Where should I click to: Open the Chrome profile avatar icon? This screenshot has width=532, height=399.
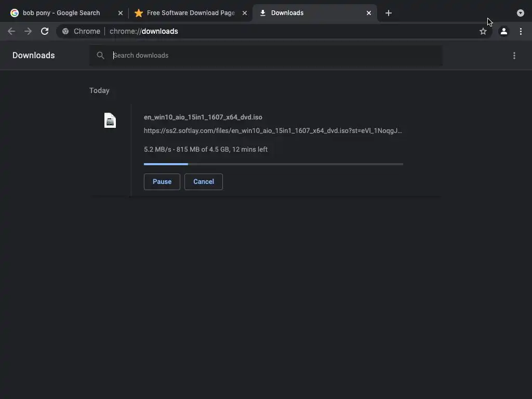coord(503,31)
